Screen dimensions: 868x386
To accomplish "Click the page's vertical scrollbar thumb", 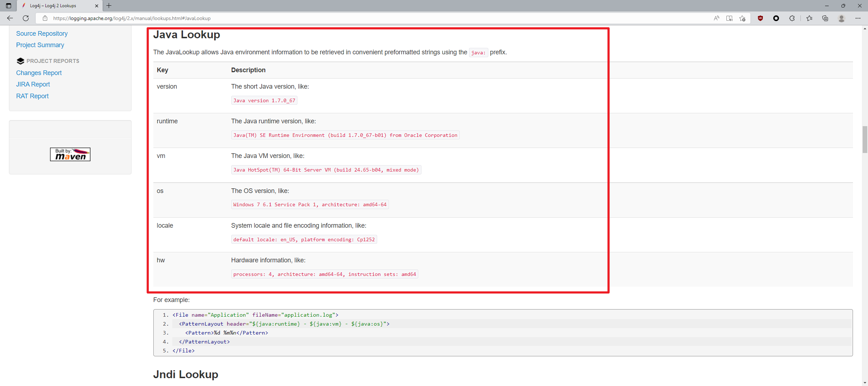I will pos(865,139).
